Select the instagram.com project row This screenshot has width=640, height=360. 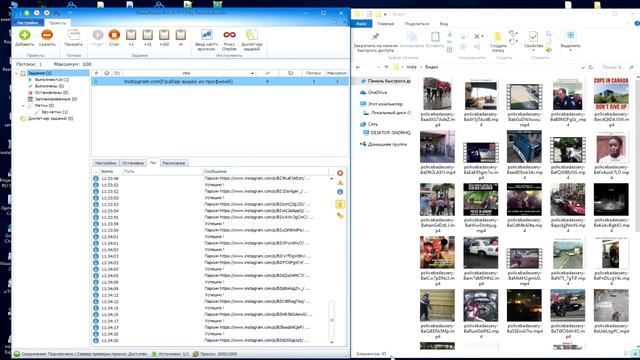[220, 82]
